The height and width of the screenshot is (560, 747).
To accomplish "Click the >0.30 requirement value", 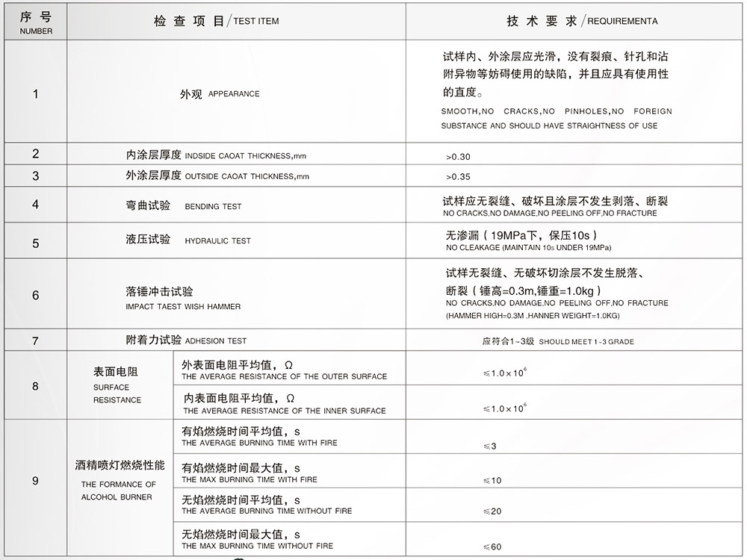I will 458,157.
